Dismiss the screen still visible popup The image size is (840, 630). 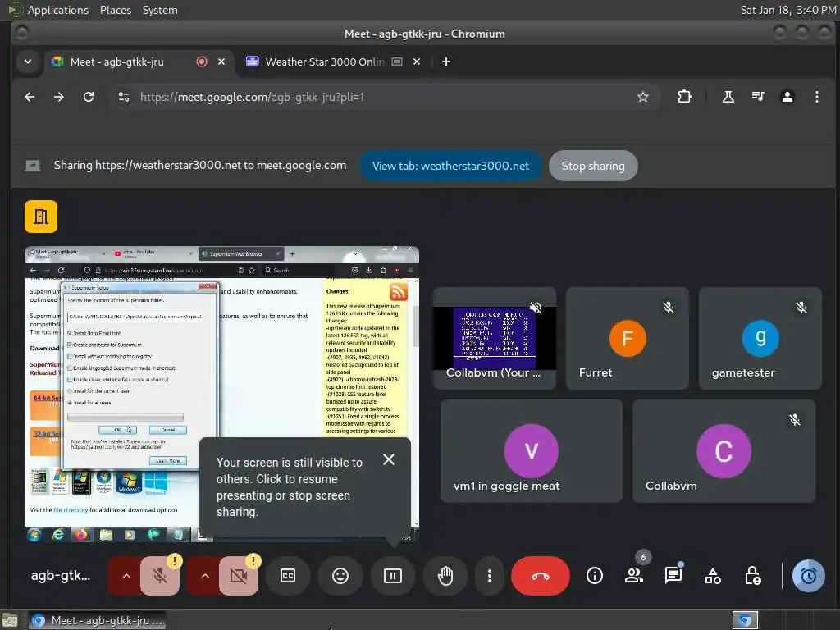(389, 459)
